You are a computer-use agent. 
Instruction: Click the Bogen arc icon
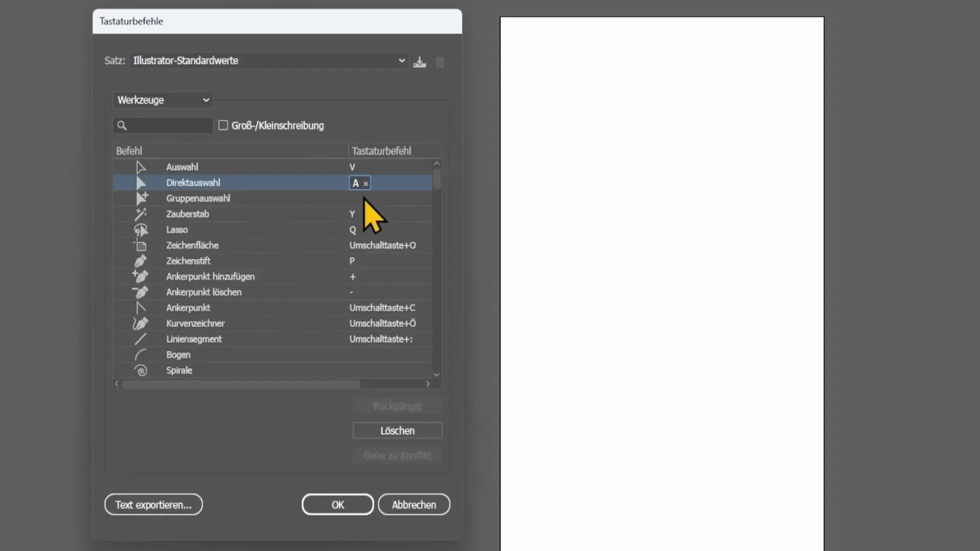[140, 355]
